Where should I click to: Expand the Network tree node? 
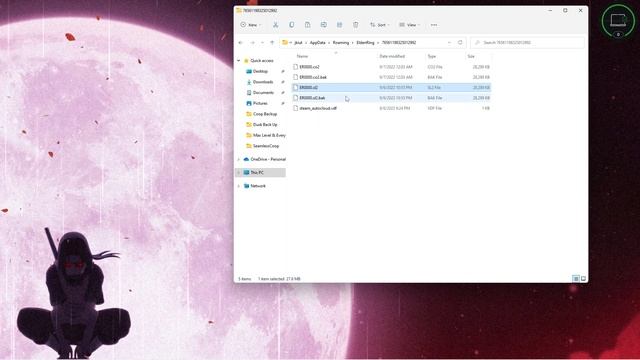[x=239, y=186]
